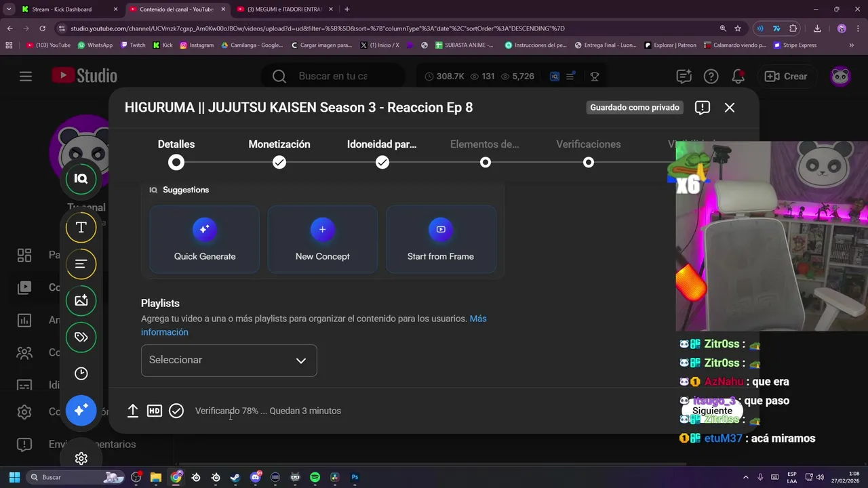
Task: Show hidden system tray icons
Action: 746,477
